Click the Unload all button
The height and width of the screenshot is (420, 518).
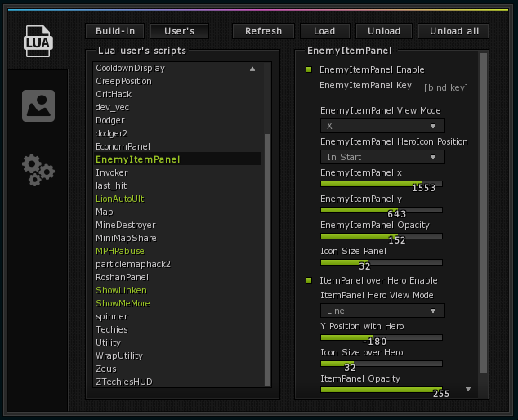453,31
